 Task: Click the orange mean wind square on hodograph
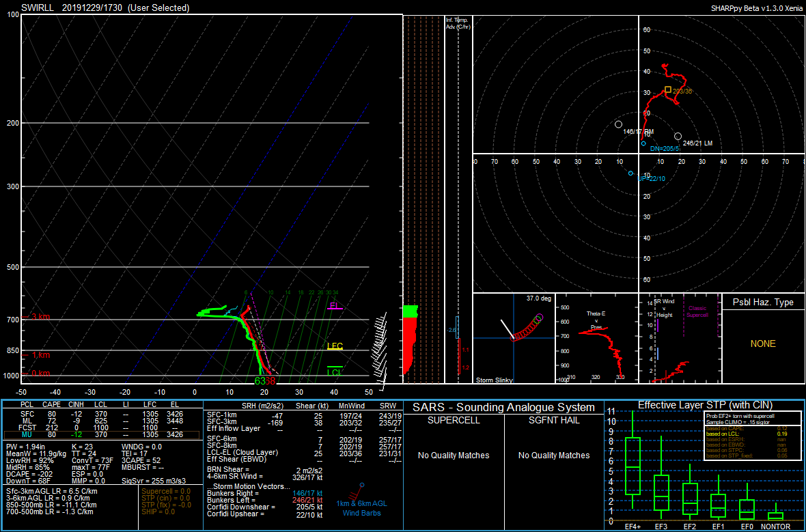click(668, 89)
